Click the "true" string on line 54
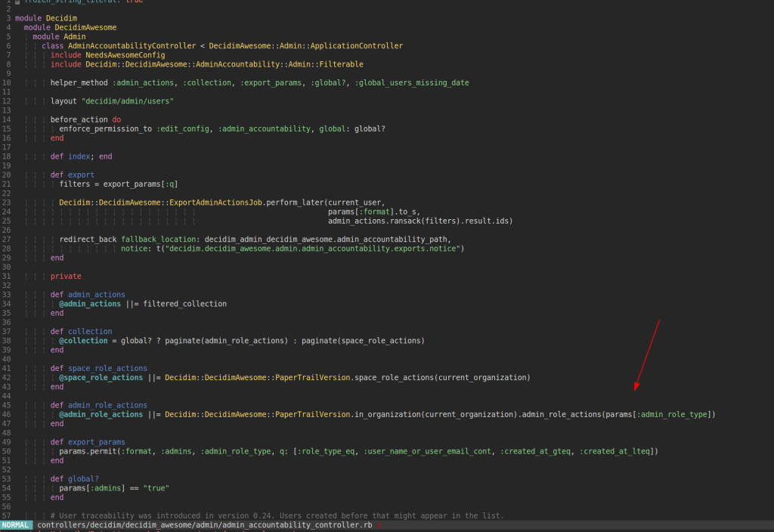The width and height of the screenshot is (774, 532). (156, 488)
